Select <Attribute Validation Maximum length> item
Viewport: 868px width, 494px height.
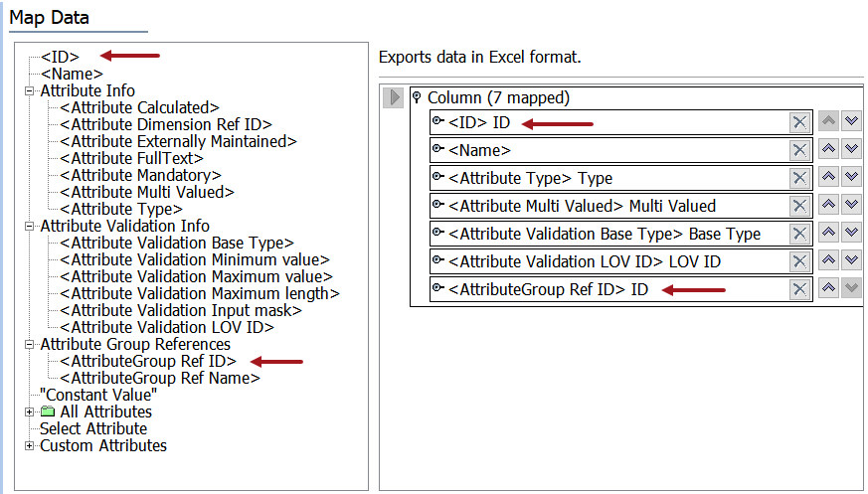tap(199, 293)
